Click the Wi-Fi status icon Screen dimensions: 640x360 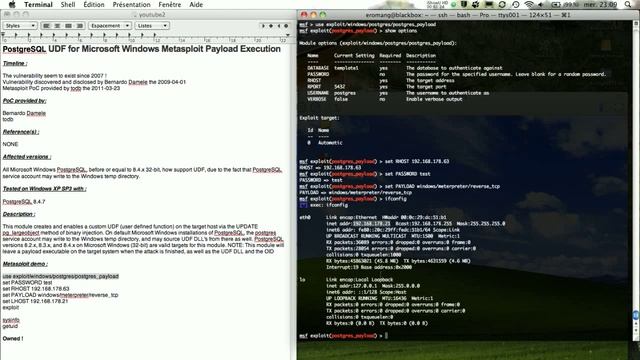click(529, 4)
